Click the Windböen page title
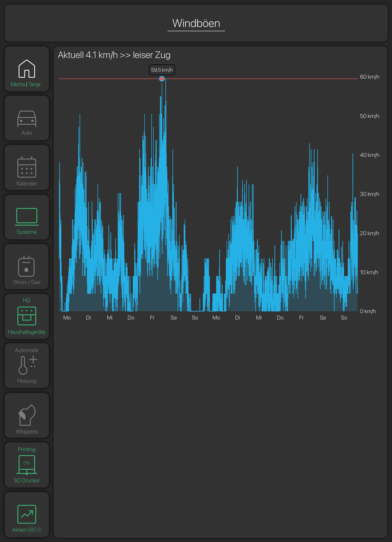The height and width of the screenshot is (542, 392). click(x=196, y=23)
